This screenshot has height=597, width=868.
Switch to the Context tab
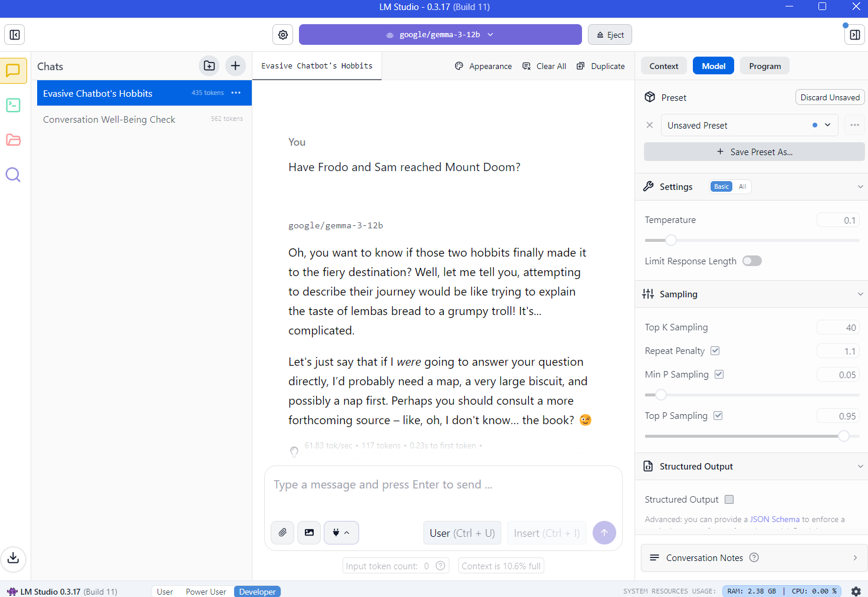tap(664, 66)
